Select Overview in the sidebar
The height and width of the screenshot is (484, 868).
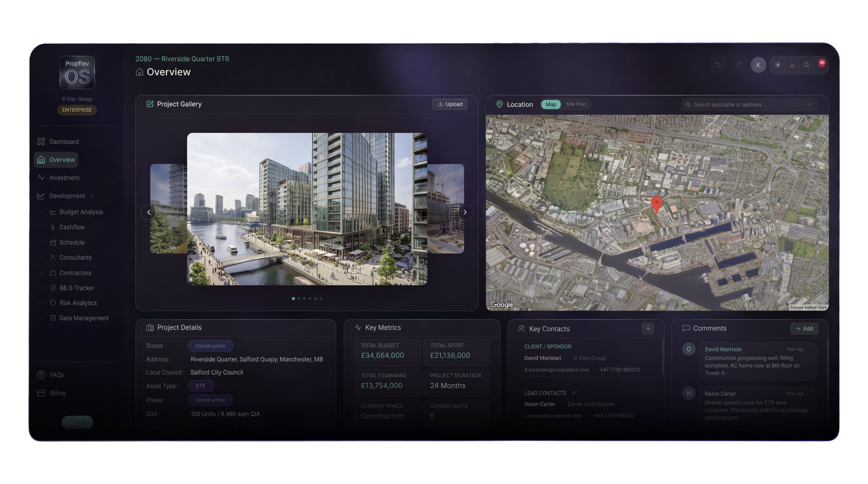click(56, 160)
